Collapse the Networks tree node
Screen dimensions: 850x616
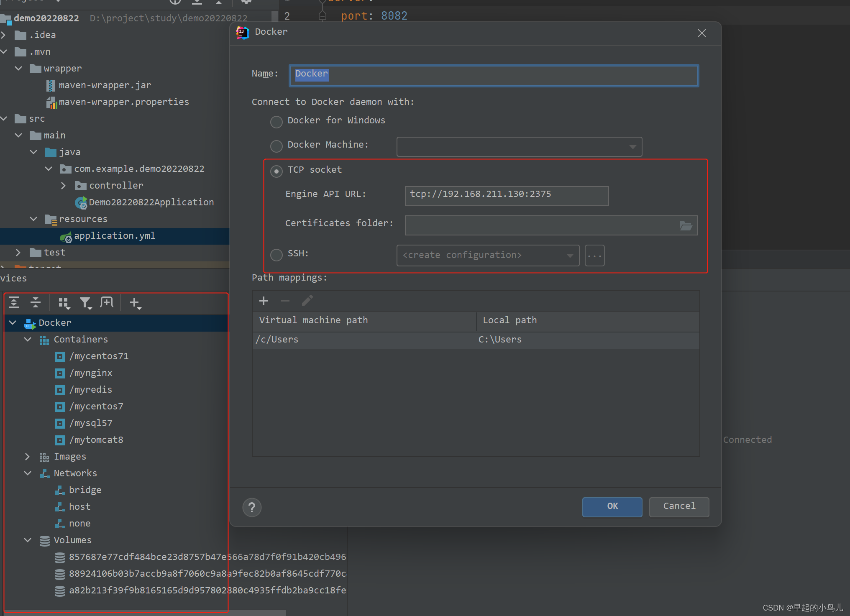coord(28,473)
